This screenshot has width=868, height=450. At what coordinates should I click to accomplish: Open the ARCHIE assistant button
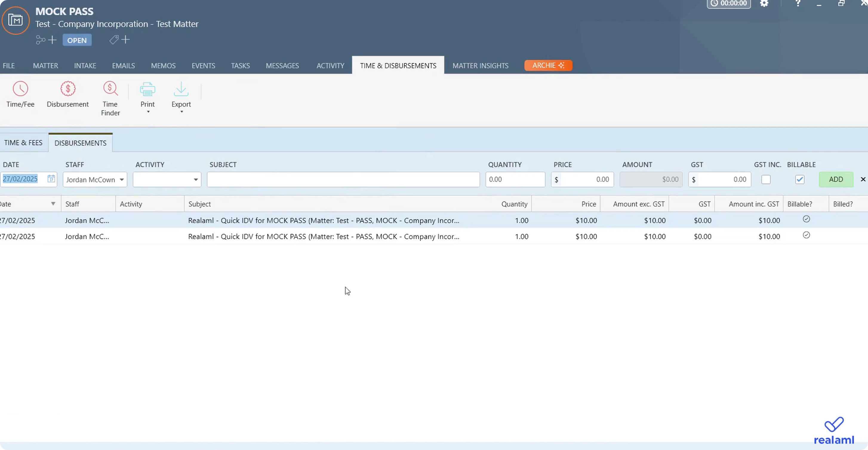point(548,65)
